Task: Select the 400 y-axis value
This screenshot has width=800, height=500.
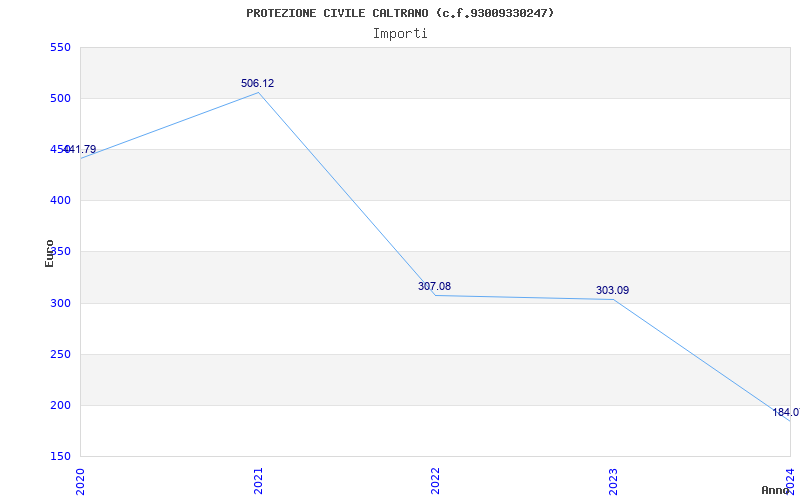Action: click(x=59, y=201)
